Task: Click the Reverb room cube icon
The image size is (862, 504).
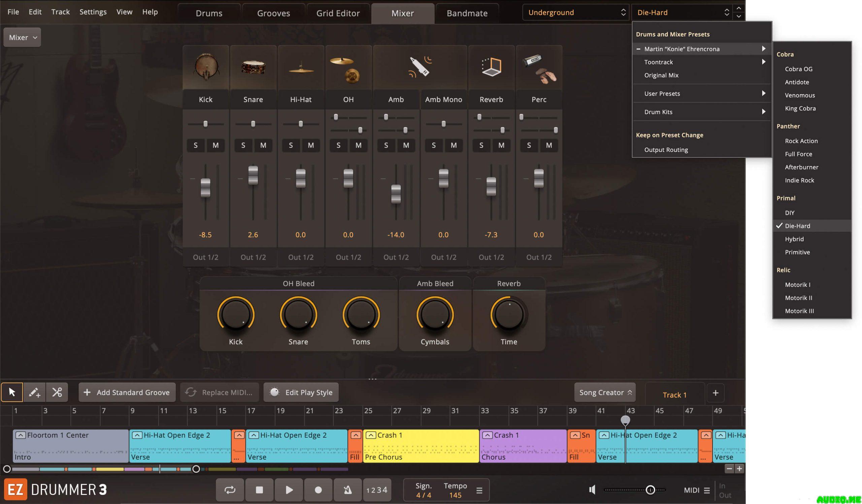Action: [x=491, y=67]
